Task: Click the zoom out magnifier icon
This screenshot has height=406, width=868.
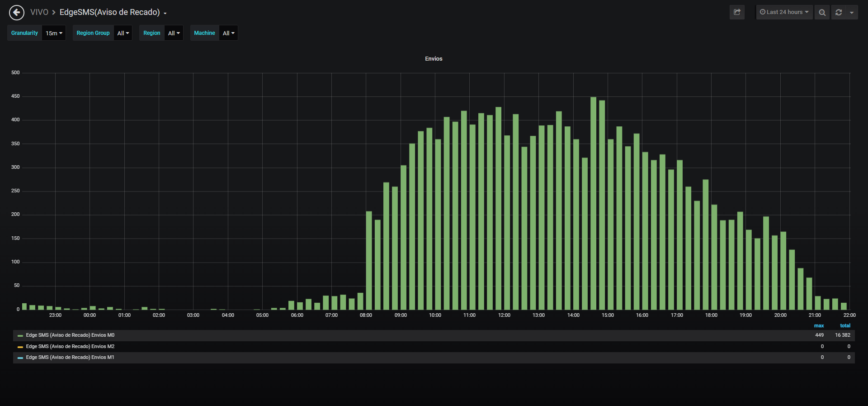Action: (822, 12)
